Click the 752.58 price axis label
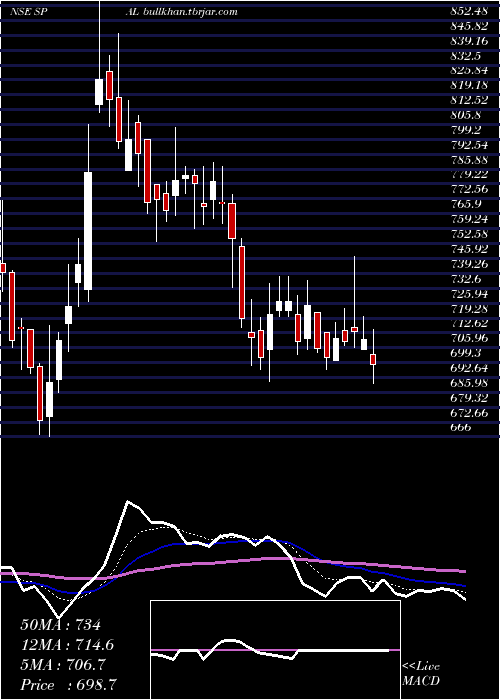Screen dimensions: 500x700 point(468,234)
